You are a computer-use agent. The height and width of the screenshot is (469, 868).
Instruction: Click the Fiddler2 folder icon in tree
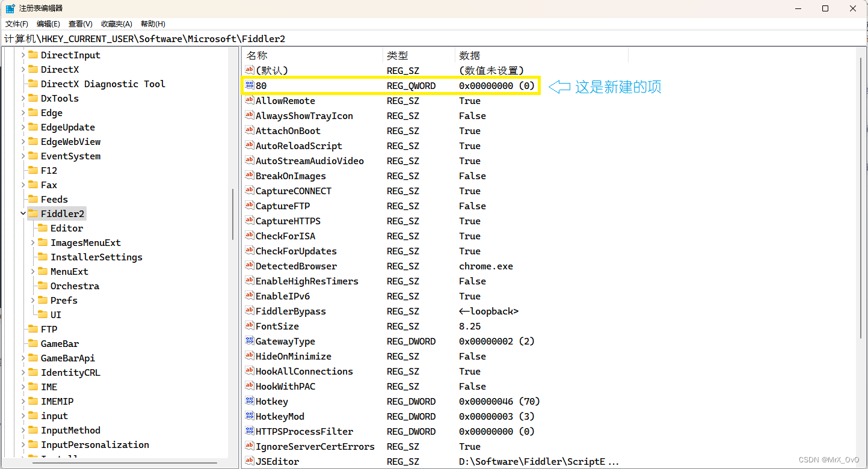click(x=33, y=213)
